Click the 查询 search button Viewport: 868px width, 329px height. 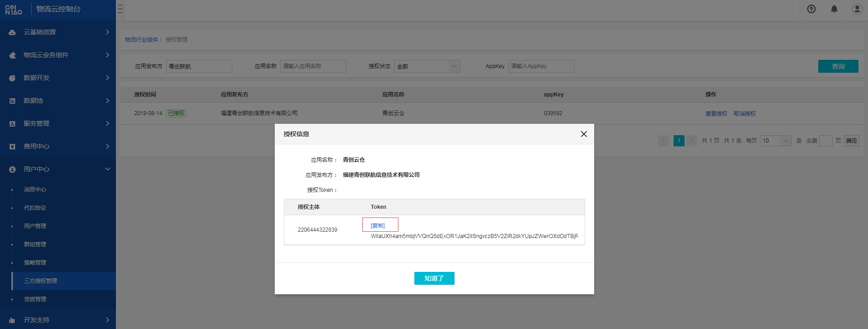(838, 66)
